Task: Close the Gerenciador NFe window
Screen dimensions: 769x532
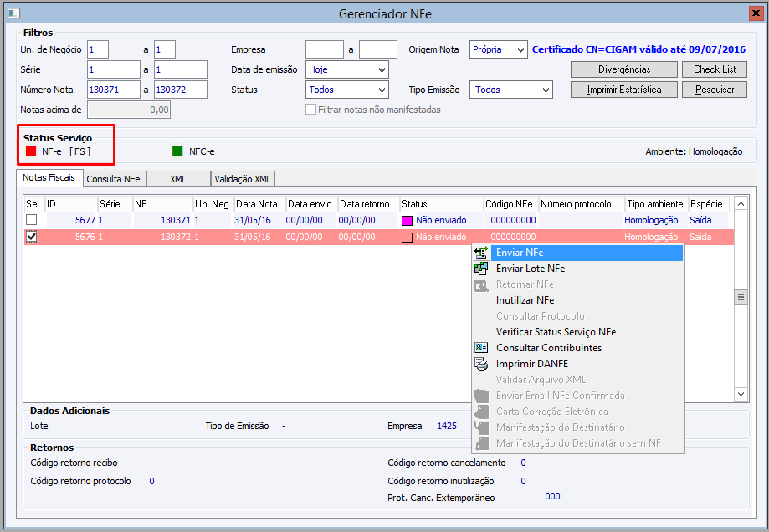Action: point(756,13)
